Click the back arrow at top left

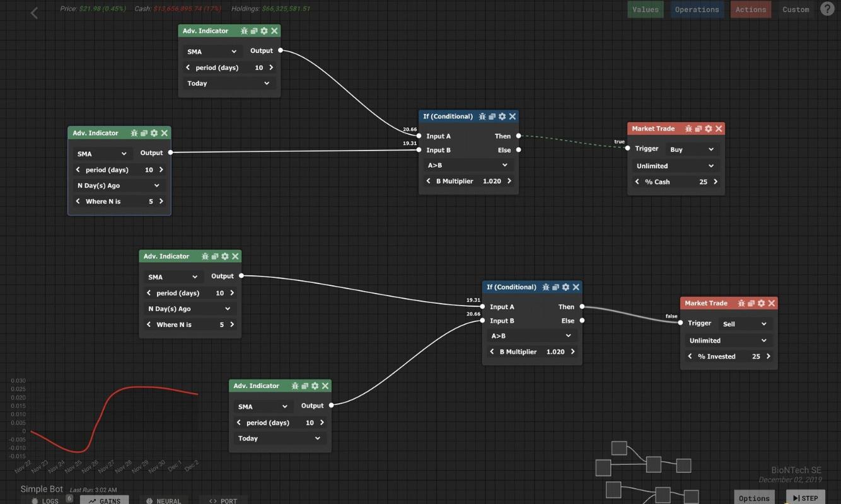35,13
